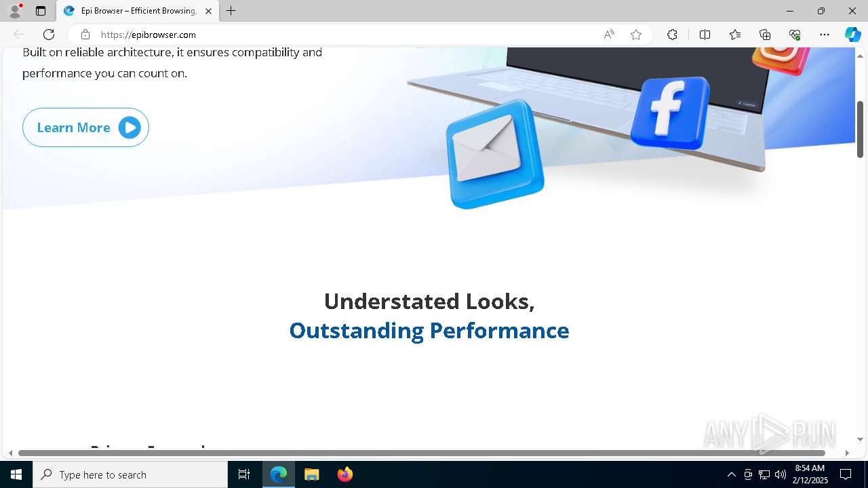The width and height of the screenshot is (868, 488).
Task: Click the vertical scrollbar thumb
Action: tap(860, 129)
